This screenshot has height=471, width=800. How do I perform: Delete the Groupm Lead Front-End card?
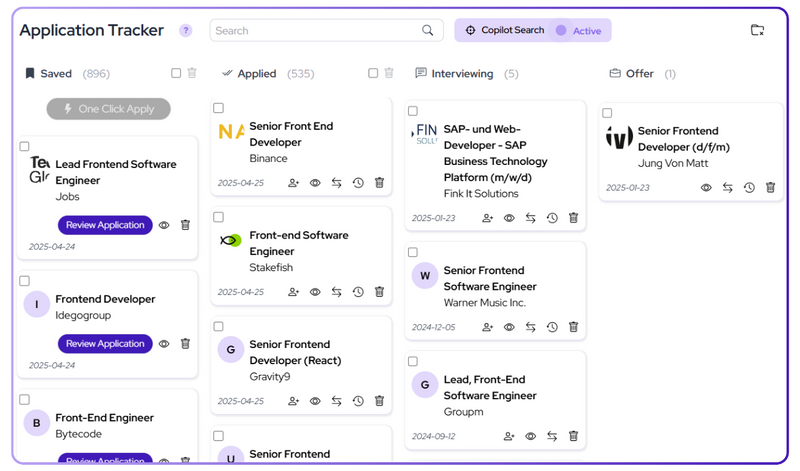(x=573, y=436)
